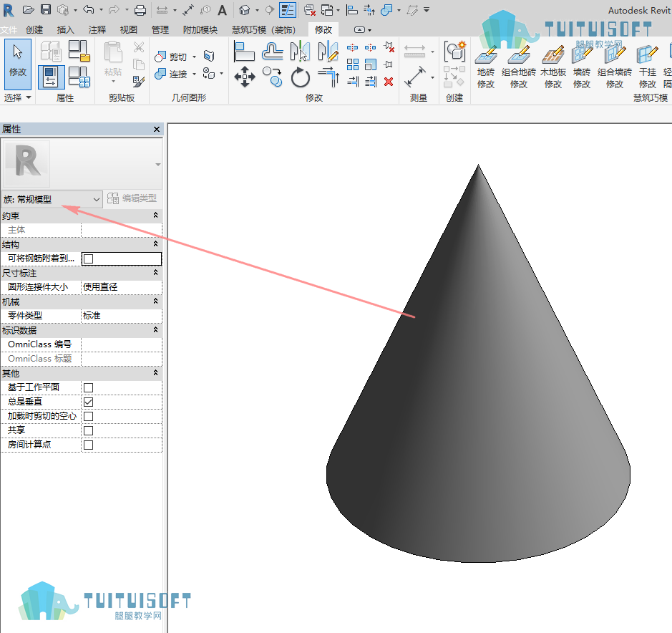This screenshot has height=633, width=672.
Task: Open the 族: 常规模型 dropdown
Action: 52,199
